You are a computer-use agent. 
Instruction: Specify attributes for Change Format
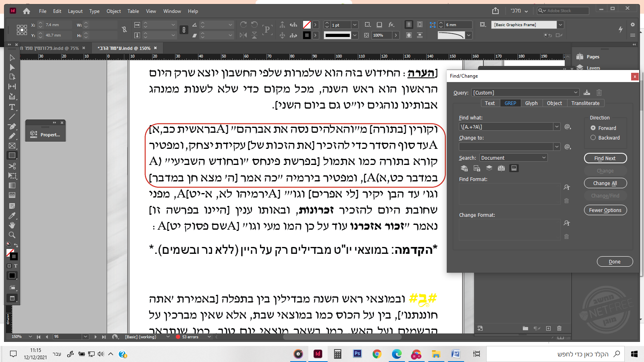click(567, 223)
